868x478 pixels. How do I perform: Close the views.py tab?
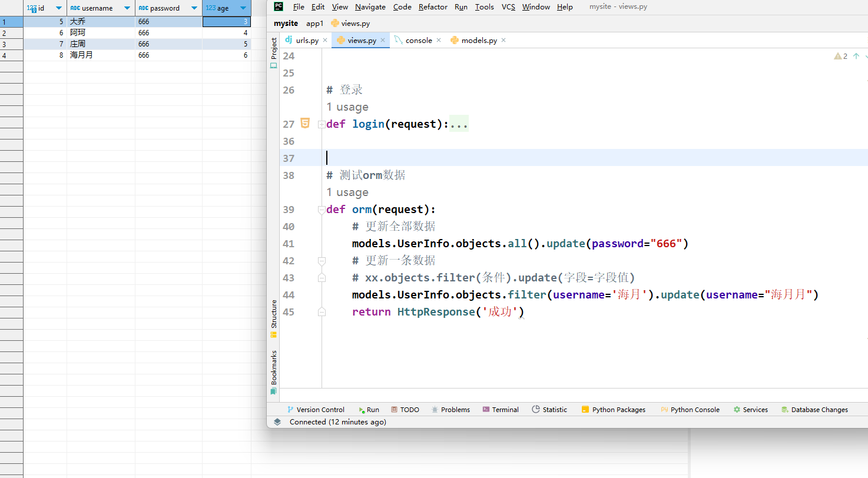pos(383,40)
